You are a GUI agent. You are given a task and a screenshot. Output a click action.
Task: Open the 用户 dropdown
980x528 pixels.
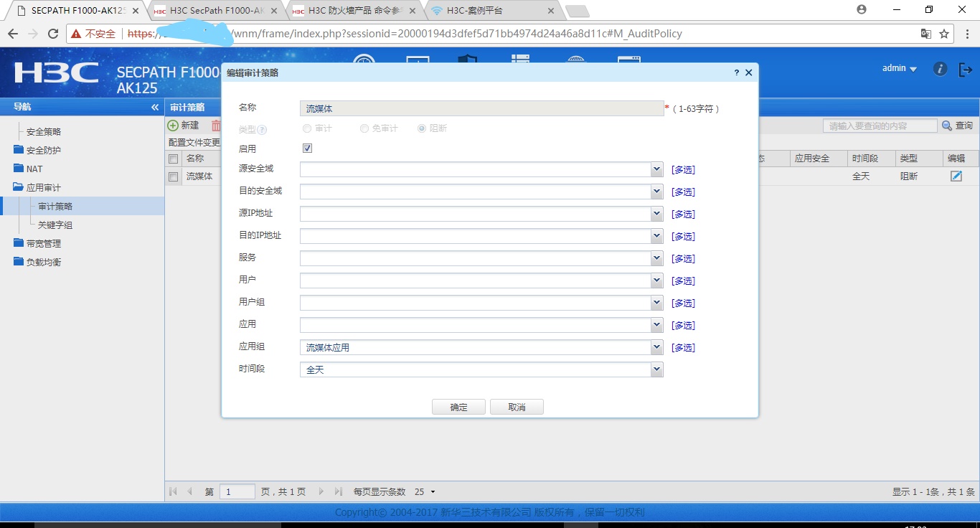[x=656, y=280]
